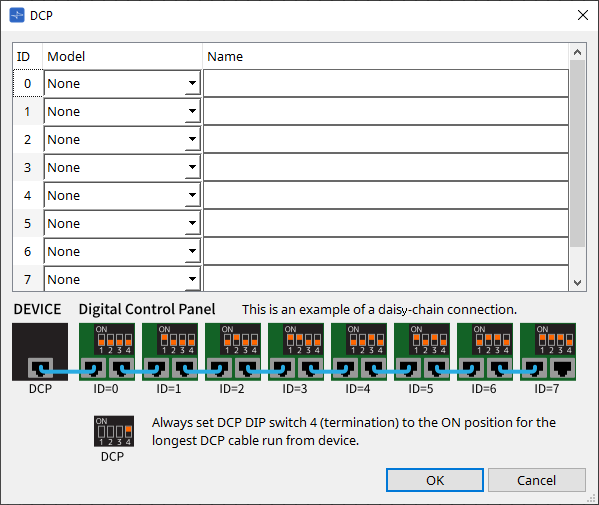The height and width of the screenshot is (505, 599).
Task: Click the ID=5 control panel image
Action: tap(422, 352)
